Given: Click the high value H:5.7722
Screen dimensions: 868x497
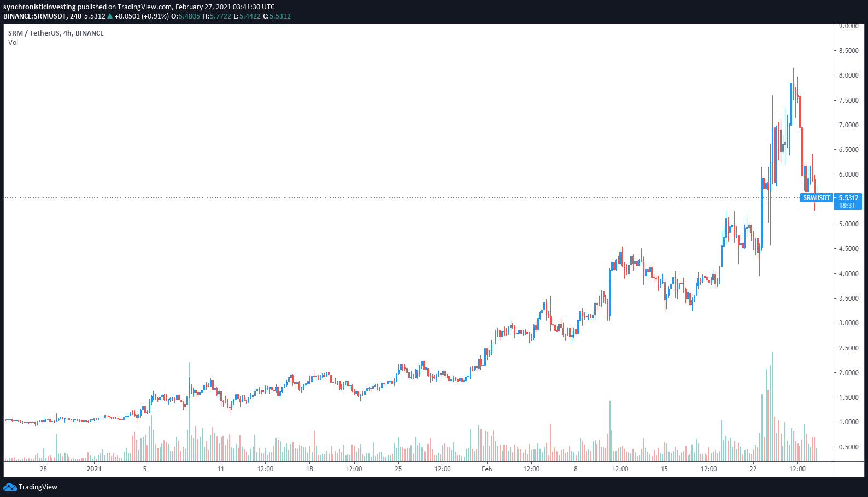Looking at the screenshot, I should (x=216, y=16).
